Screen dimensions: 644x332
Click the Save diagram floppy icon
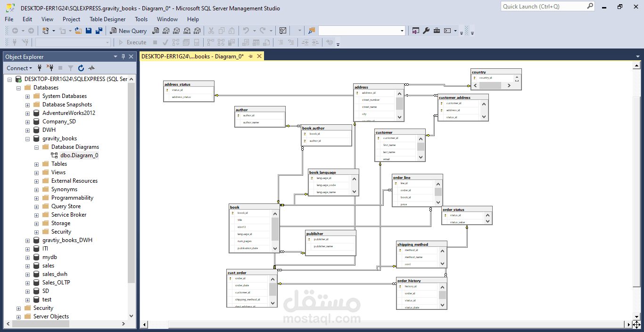pyautogui.click(x=88, y=31)
